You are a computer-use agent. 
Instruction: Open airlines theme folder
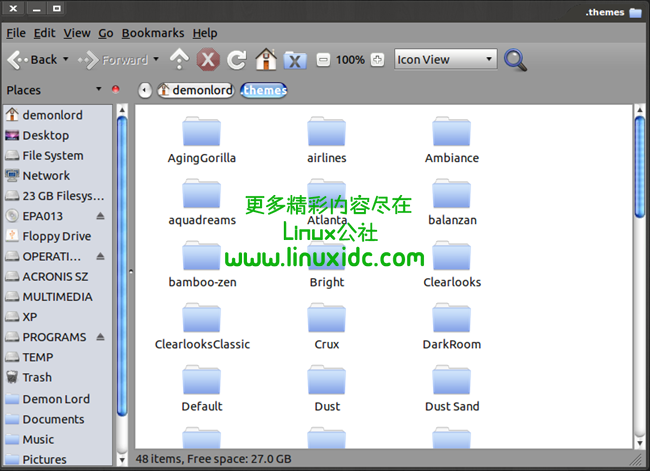[327, 140]
